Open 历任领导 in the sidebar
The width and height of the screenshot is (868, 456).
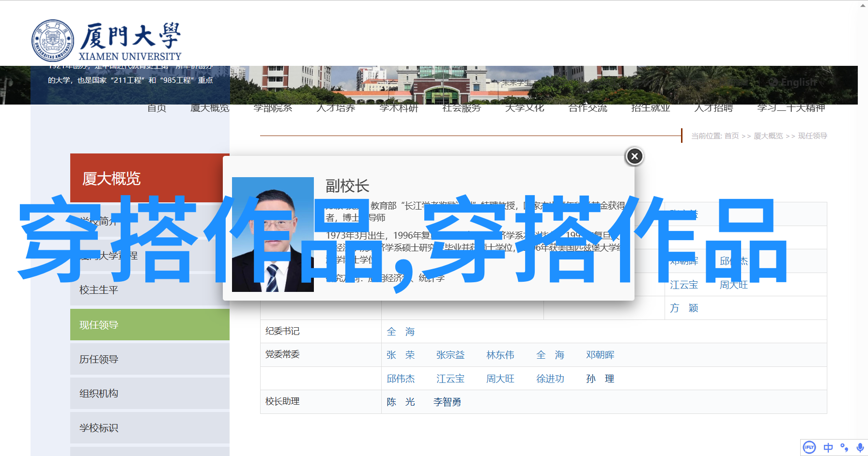(99, 359)
